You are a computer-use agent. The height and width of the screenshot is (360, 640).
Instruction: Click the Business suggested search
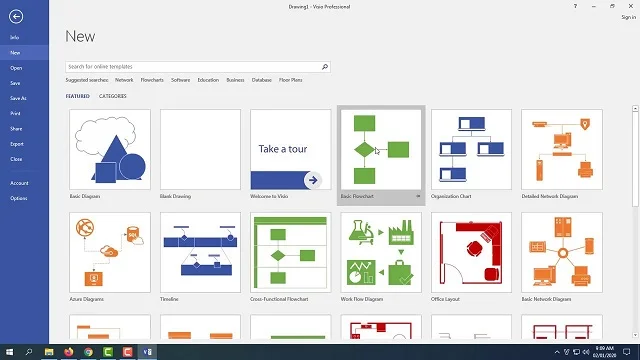point(235,80)
